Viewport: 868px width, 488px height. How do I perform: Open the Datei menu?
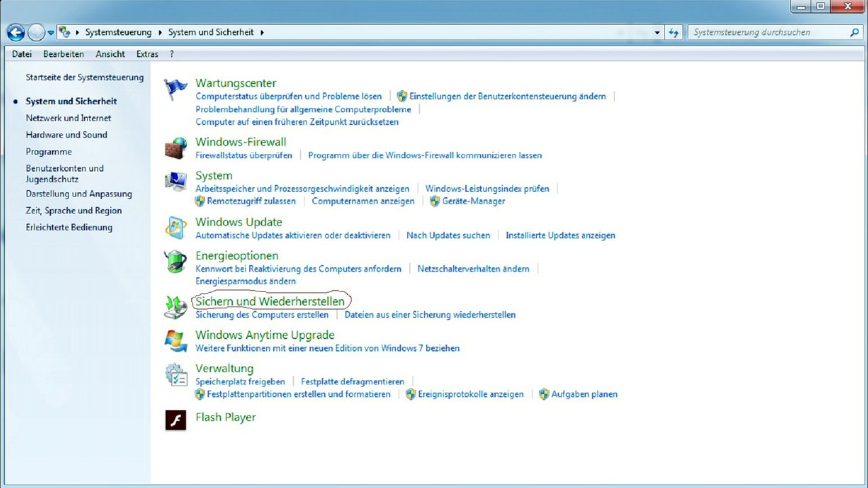tap(22, 54)
